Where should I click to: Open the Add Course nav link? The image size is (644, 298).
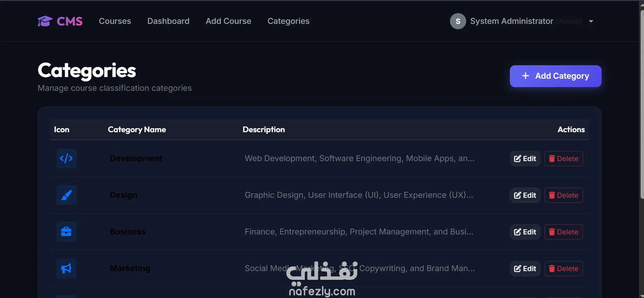click(x=228, y=21)
